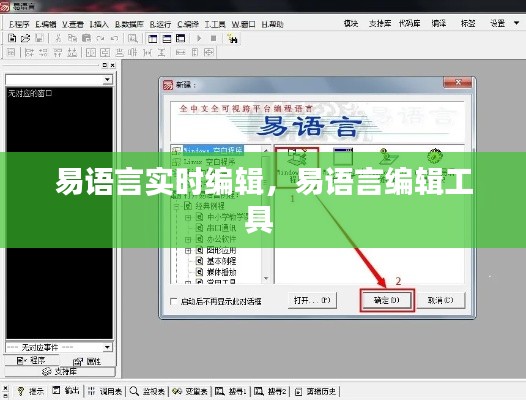Click the 确定(O) button
526x400 pixels.
387,300
